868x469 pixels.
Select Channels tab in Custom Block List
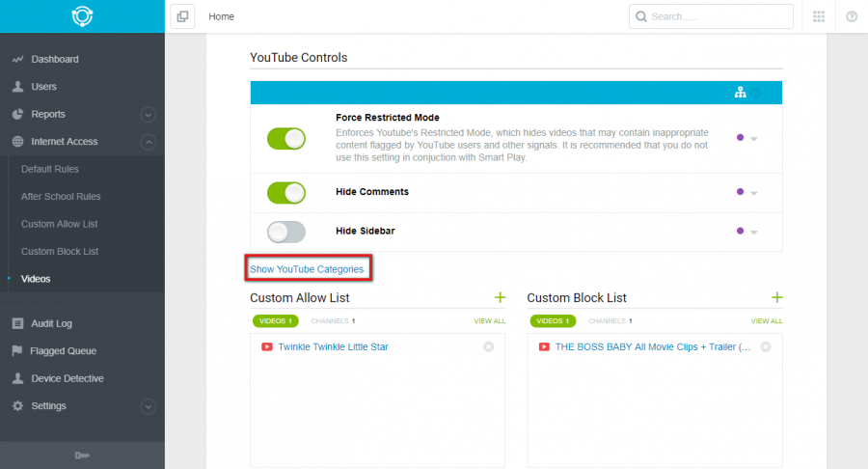click(610, 321)
